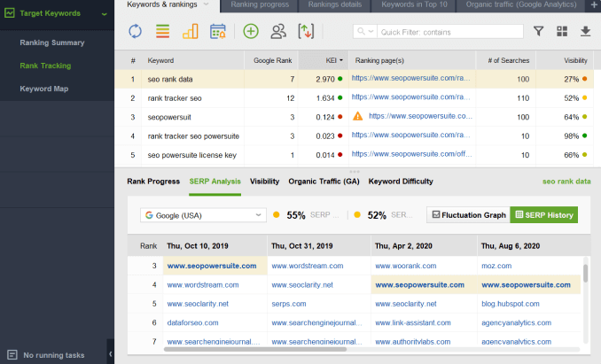Collapse sidebar with the left arrow handle

[111, 353]
